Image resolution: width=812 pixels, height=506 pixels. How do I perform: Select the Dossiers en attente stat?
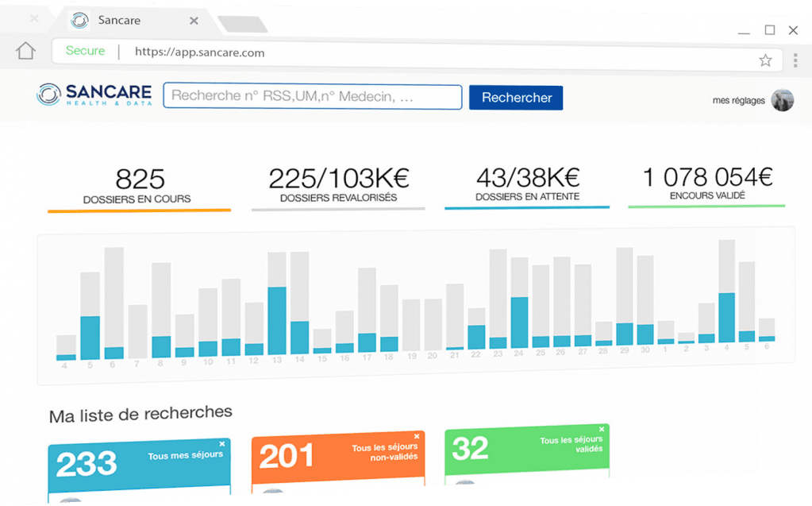click(x=527, y=184)
